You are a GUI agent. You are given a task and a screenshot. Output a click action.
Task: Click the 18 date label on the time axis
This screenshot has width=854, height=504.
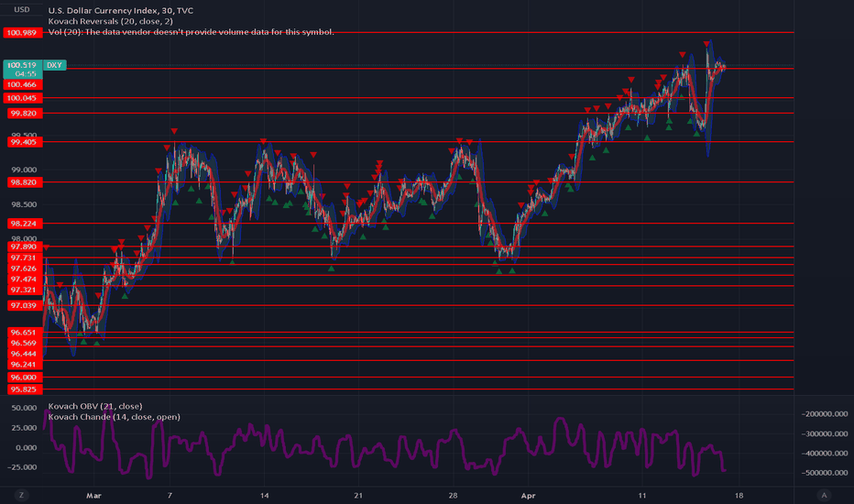click(739, 496)
